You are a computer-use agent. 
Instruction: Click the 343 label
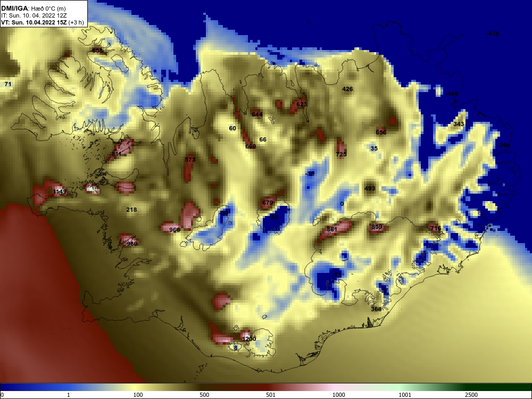459,124
